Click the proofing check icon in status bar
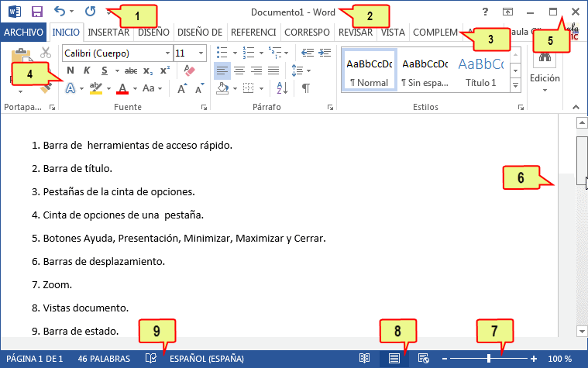This screenshot has width=588, height=368. click(x=152, y=359)
